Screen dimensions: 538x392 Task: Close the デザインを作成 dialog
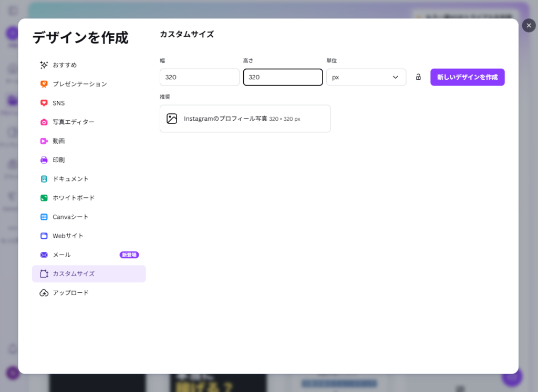click(x=529, y=25)
